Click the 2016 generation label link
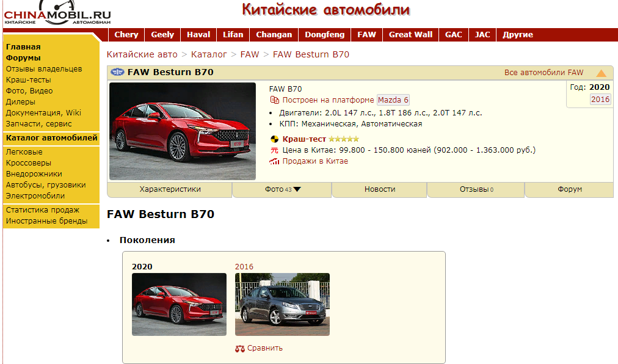Screen dimensions: 618x364 click(x=244, y=267)
